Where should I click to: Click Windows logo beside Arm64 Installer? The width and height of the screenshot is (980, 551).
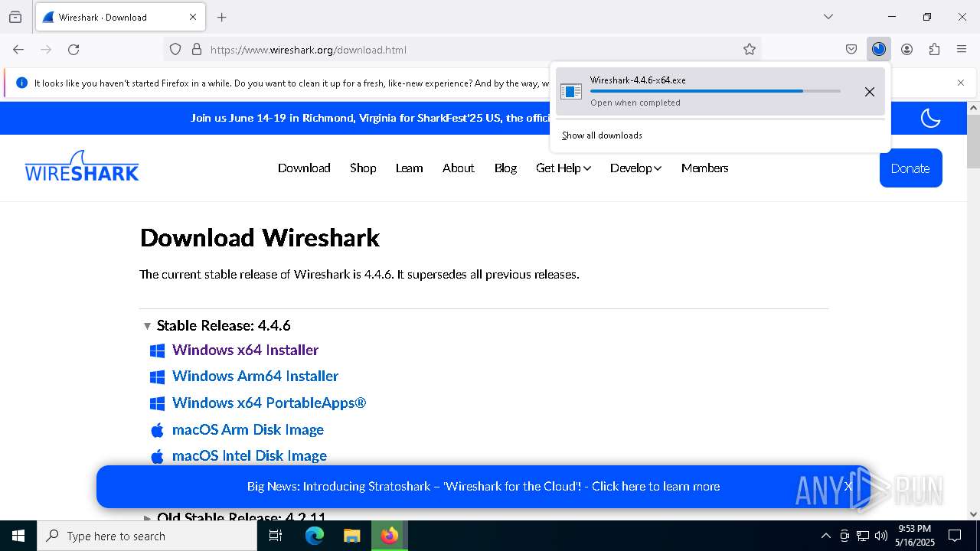point(157,377)
